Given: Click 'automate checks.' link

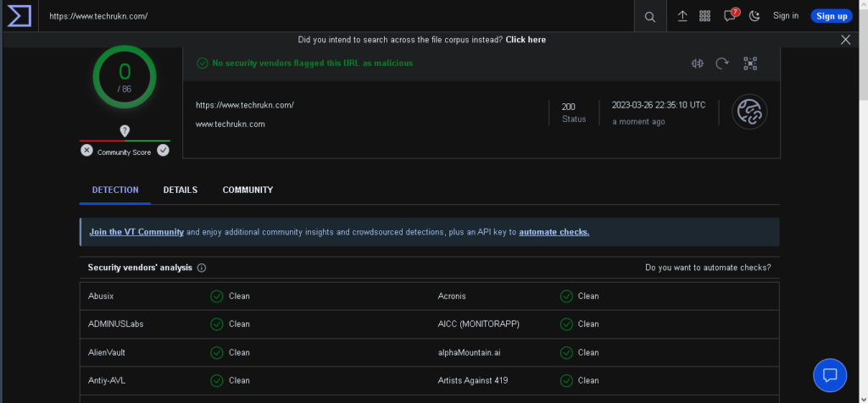Looking at the screenshot, I should [554, 232].
